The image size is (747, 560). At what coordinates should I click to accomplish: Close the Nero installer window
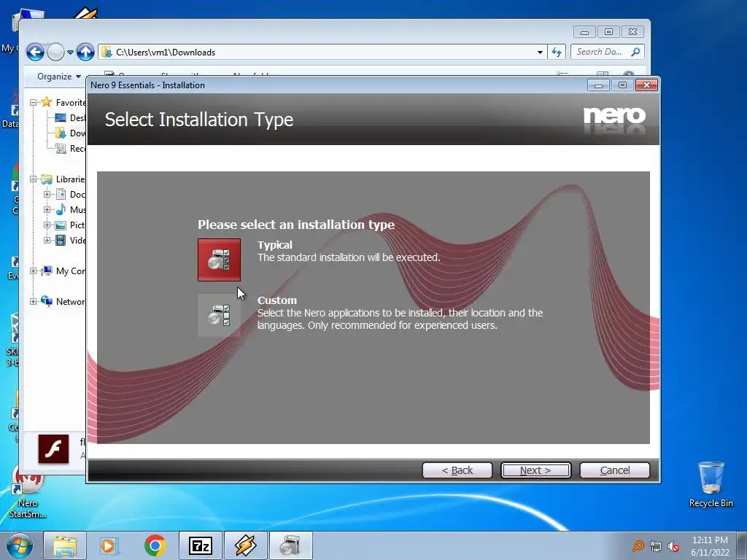point(646,85)
